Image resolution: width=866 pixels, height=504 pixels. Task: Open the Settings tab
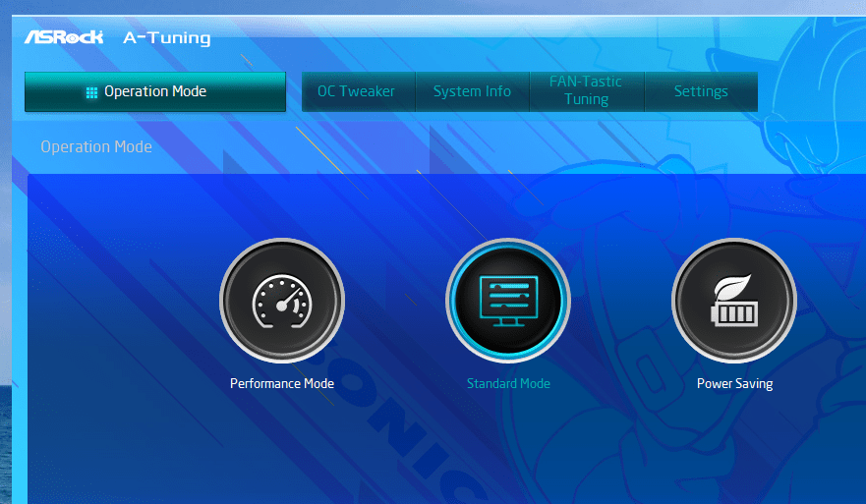coord(701,91)
